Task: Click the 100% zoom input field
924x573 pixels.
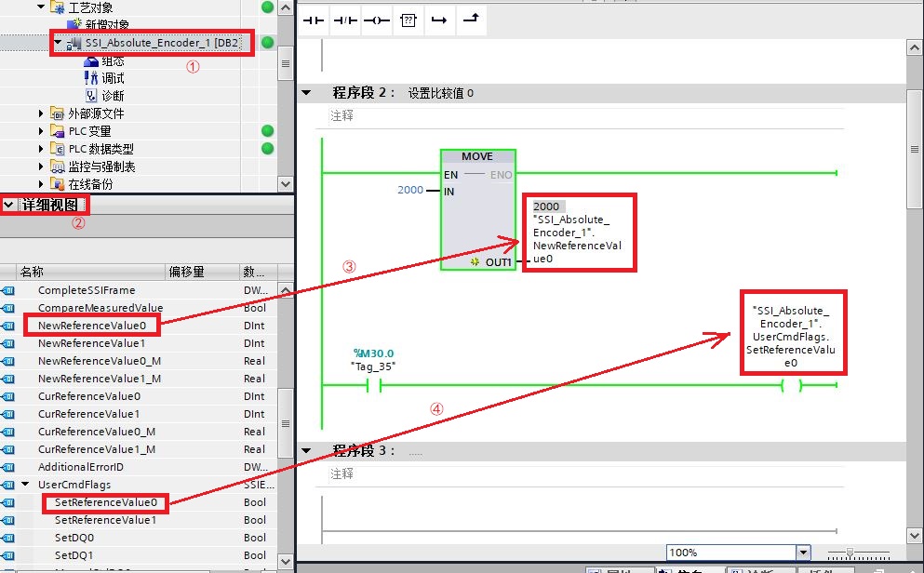Action: 731,553
